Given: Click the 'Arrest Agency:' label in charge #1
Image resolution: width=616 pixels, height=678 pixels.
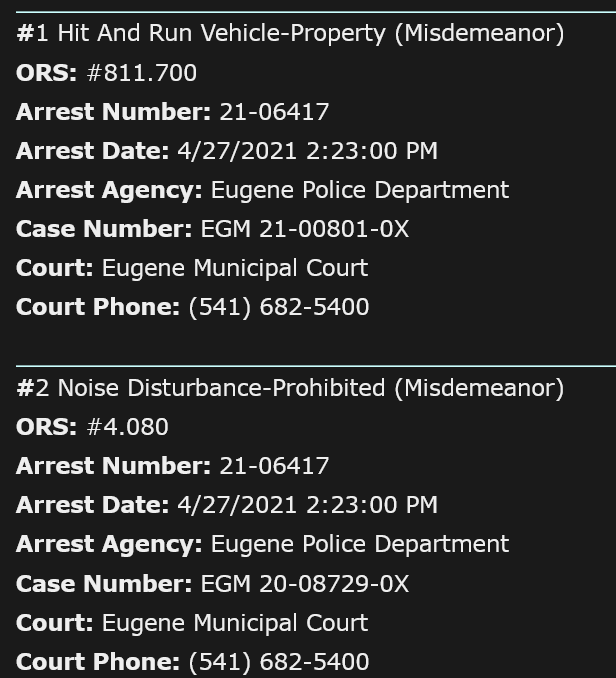Looking at the screenshot, I should pyautogui.click(x=109, y=191).
